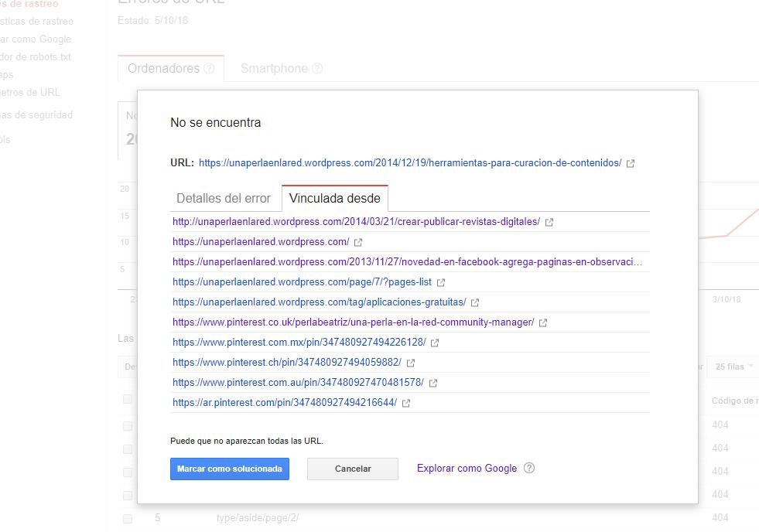The height and width of the screenshot is (532, 759).
Task: Switch to Detalles del error tab
Action: tap(224, 198)
